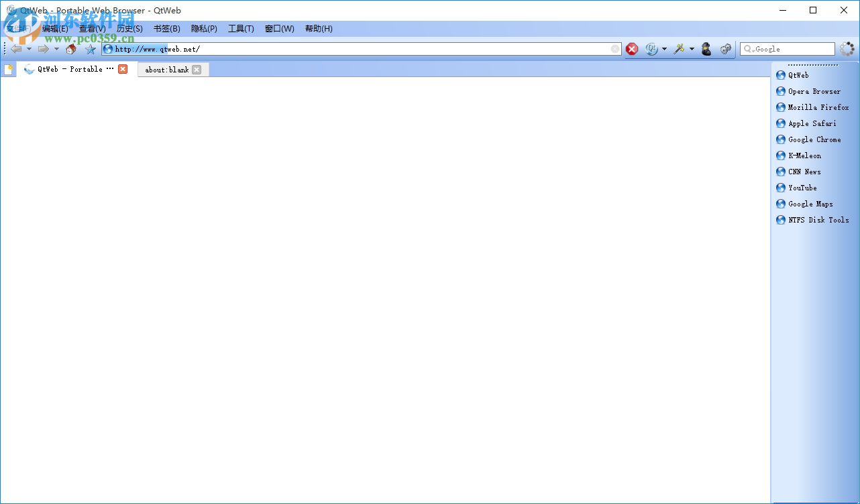Open the Google Maps bookmark
The width and height of the screenshot is (860, 504).
(x=804, y=204)
